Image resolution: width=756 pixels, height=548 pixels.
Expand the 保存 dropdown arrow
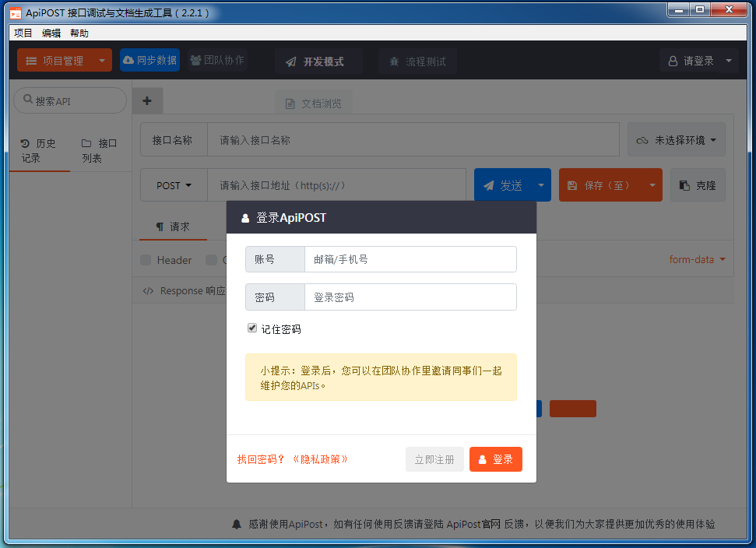point(652,185)
